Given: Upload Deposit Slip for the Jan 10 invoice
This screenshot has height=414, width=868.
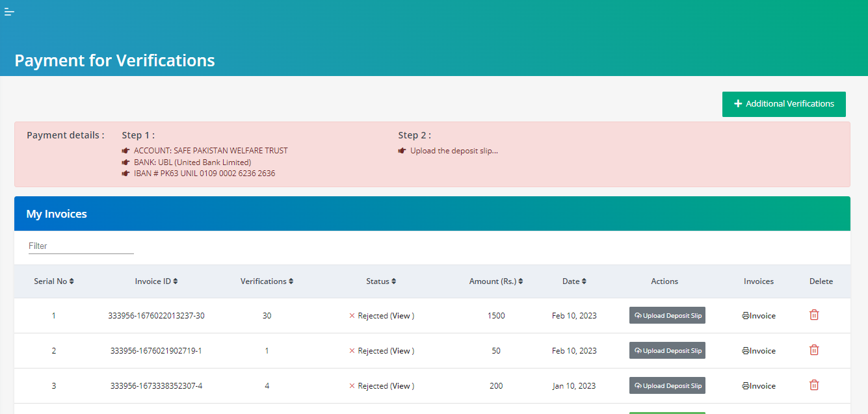Looking at the screenshot, I should [x=667, y=385].
